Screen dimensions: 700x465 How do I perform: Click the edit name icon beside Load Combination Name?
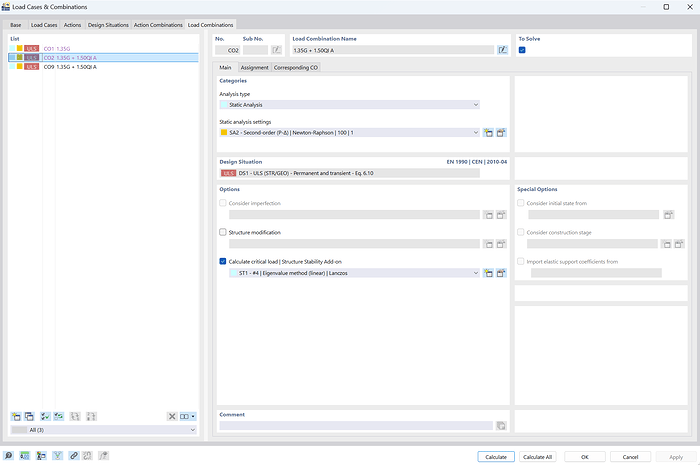(x=503, y=50)
